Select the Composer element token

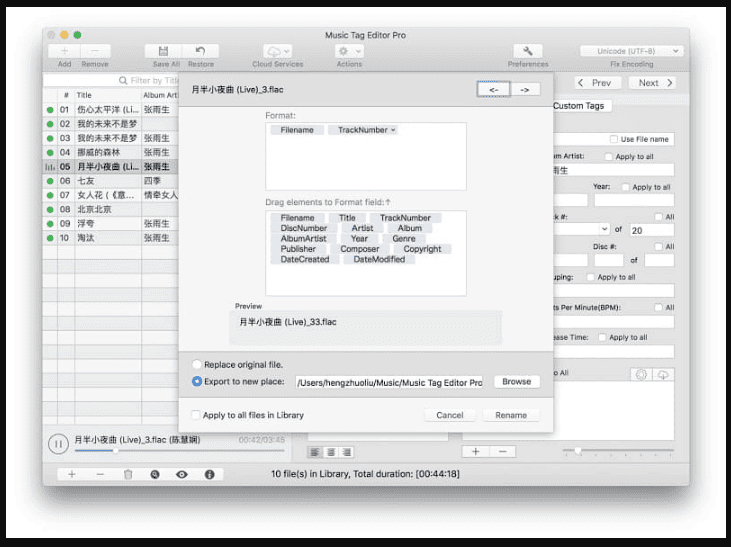pyautogui.click(x=359, y=249)
